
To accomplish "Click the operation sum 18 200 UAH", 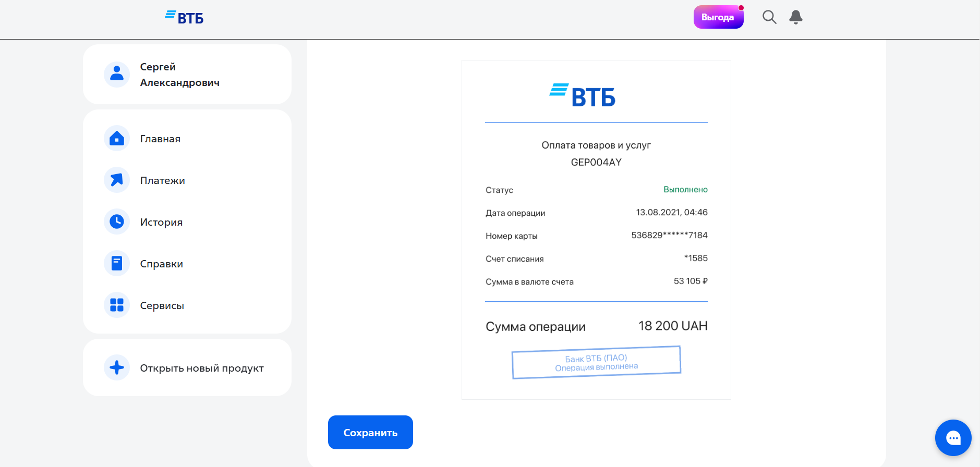I will [x=673, y=326].
